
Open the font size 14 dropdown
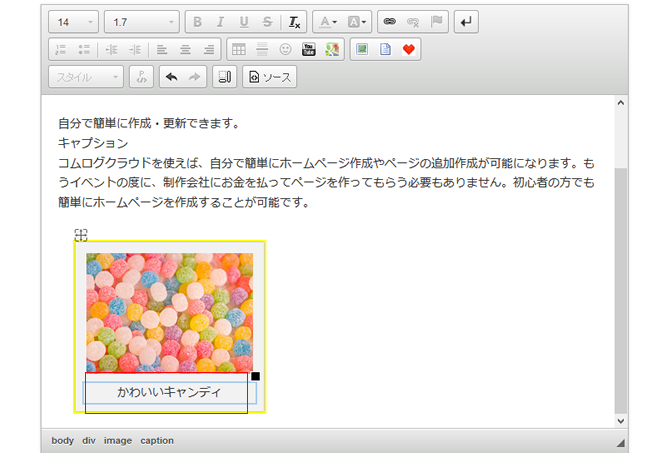(x=74, y=21)
